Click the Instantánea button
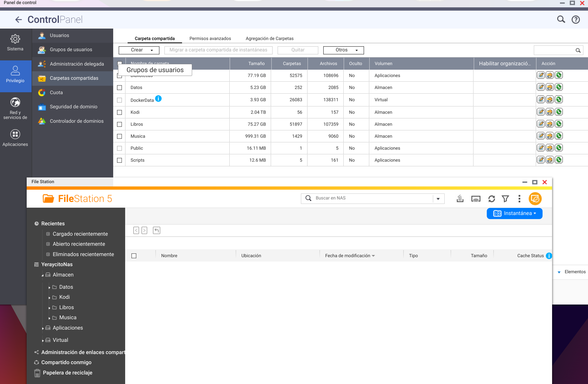 514,213
